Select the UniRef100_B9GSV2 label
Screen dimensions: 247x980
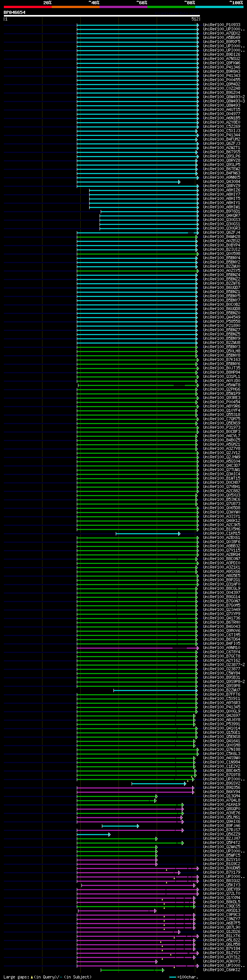tap(222, 784)
